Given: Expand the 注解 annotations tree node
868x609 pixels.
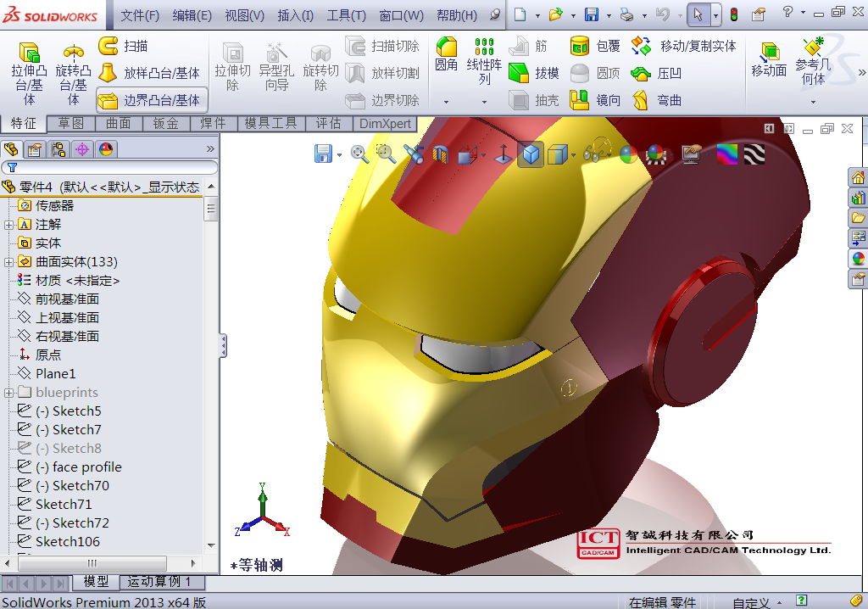Looking at the screenshot, I should [x=8, y=225].
